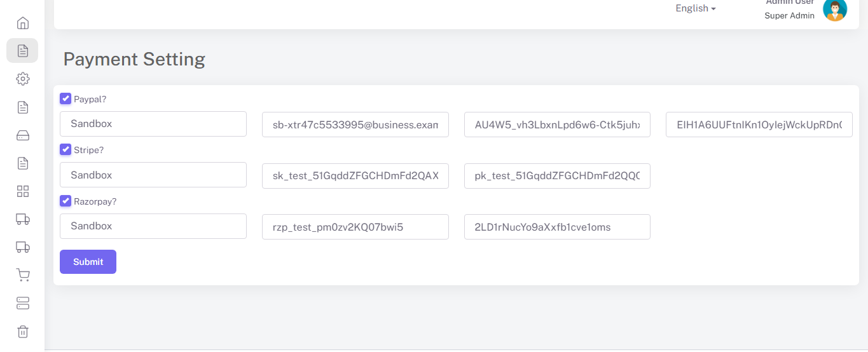868x352 pixels.
Task: Open the English language dropdown
Action: click(696, 8)
